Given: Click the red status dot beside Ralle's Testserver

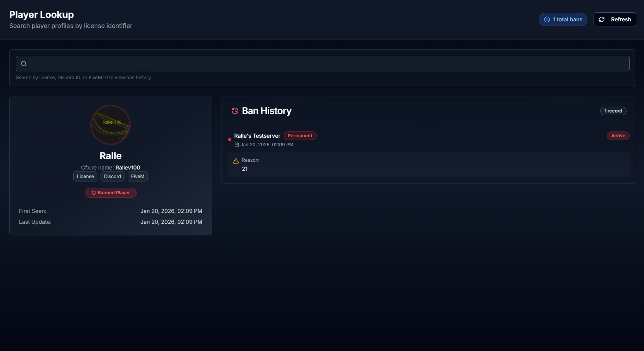Looking at the screenshot, I should tap(230, 140).
